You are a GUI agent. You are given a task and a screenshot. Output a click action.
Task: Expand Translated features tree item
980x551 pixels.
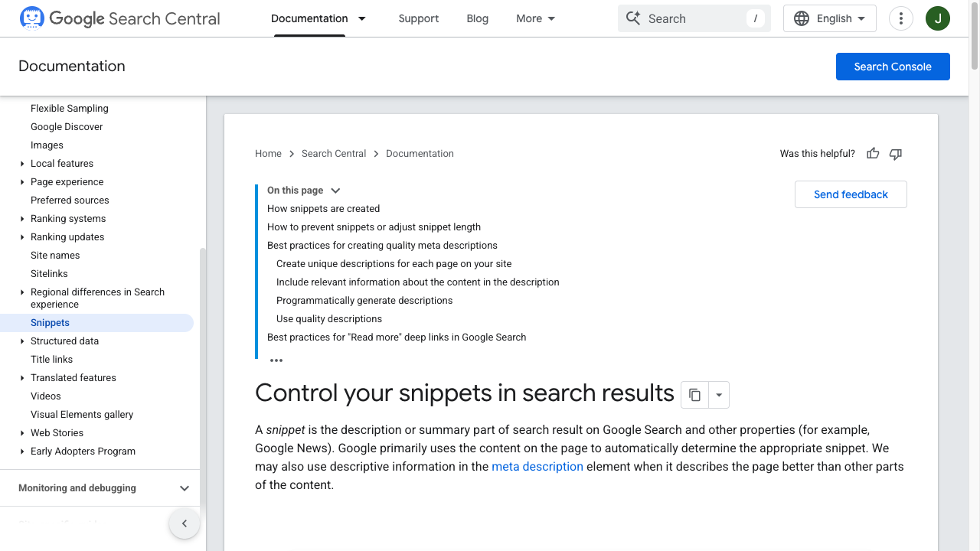pos(22,378)
